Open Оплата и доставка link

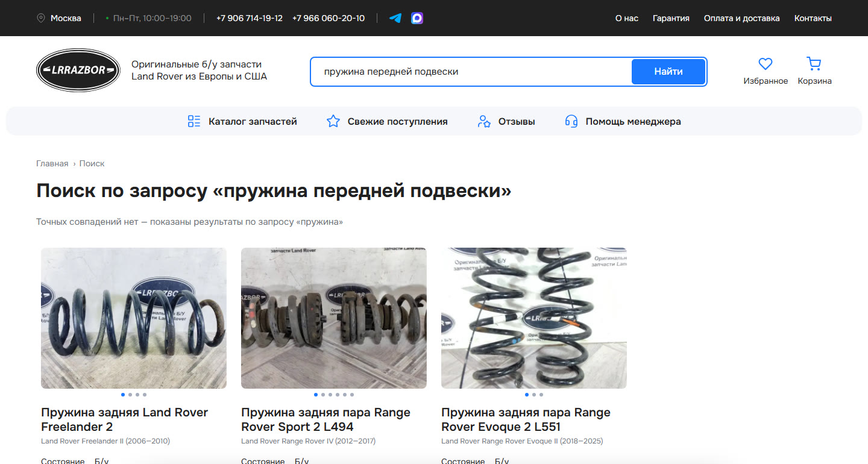[x=742, y=18]
